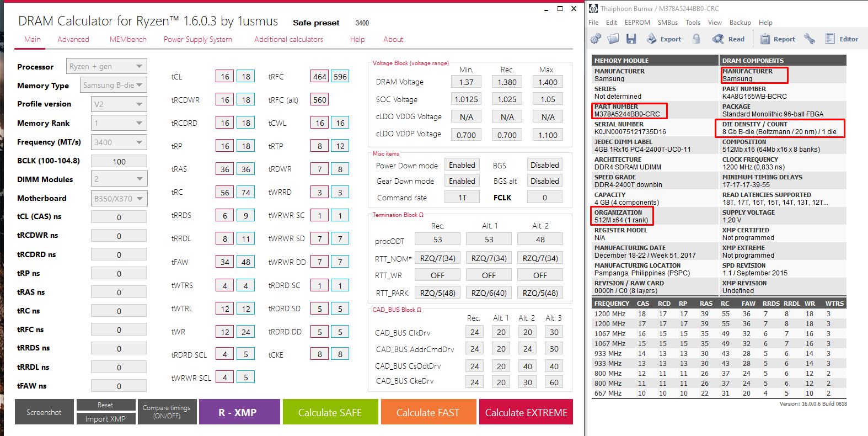Click the Command rate '1T' value

(462, 197)
